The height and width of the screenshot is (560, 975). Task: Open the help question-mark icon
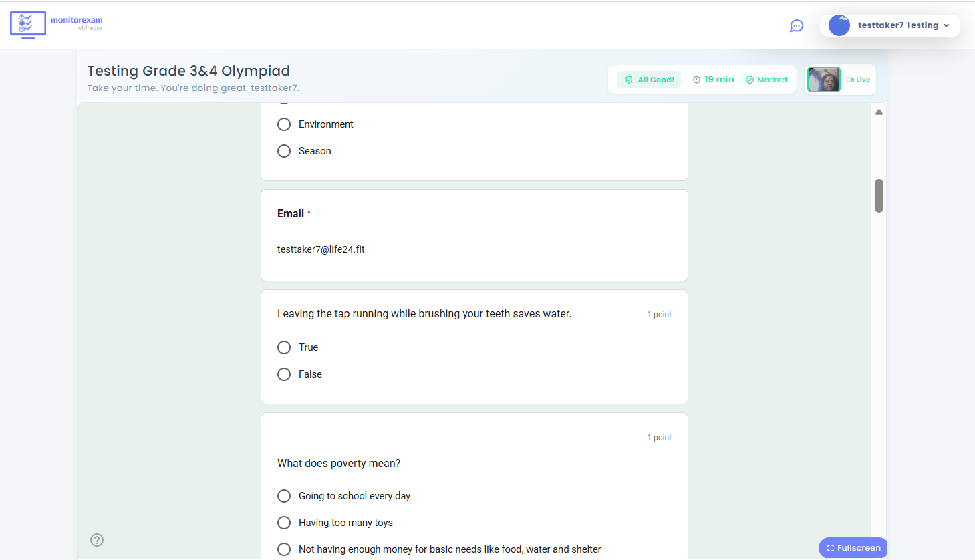pyautogui.click(x=97, y=539)
